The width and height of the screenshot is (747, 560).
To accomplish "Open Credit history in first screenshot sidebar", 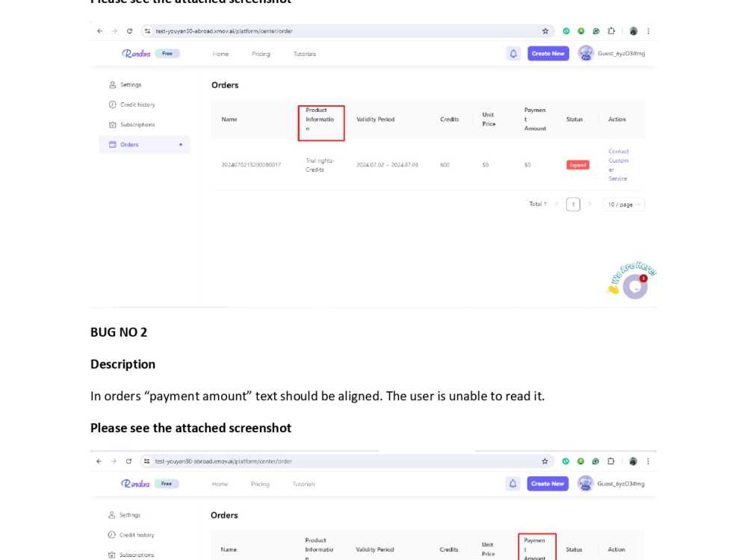I will click(132, 105).
